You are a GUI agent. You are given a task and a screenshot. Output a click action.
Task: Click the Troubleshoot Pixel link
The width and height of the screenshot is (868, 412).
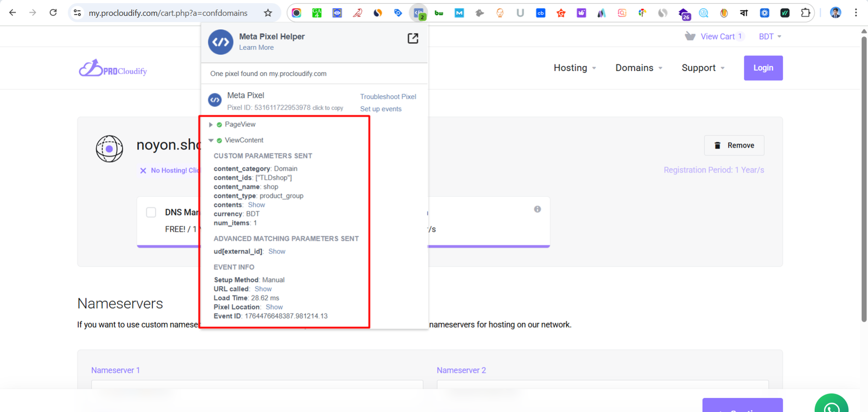388,96
